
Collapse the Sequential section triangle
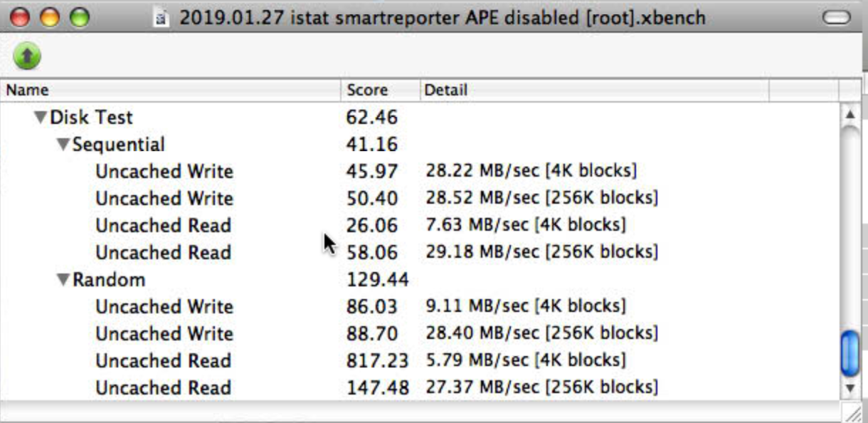[63, 145]
